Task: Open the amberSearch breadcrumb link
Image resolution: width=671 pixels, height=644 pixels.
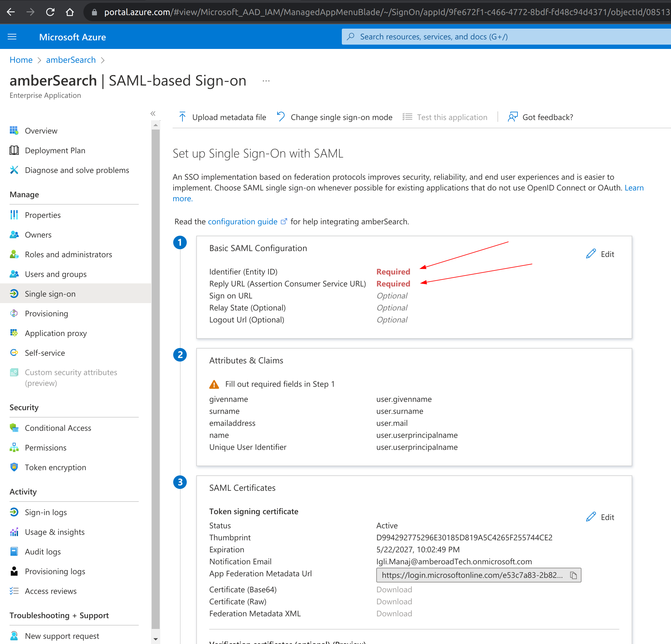Action: coord(71,60)
